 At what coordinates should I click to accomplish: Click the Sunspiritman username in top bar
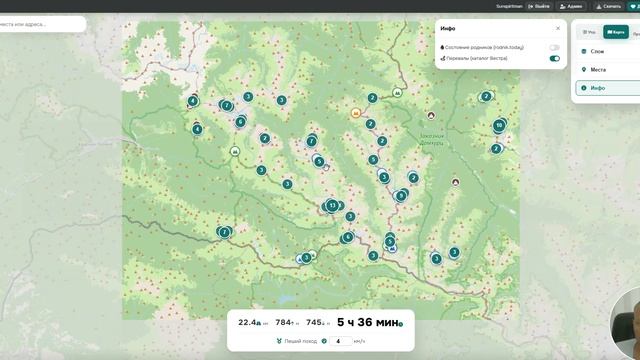pos(509,6)
